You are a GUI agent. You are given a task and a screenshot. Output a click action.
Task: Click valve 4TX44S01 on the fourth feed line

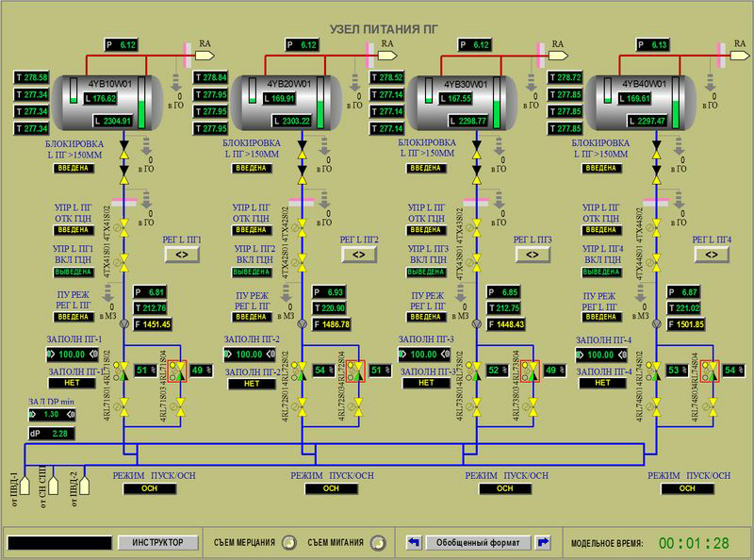click(x=656, y=263)
